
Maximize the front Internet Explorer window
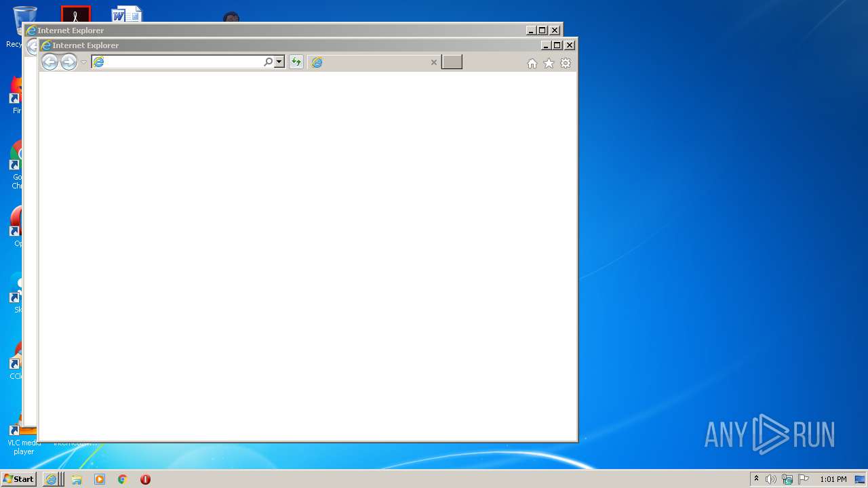pos(557,45)
